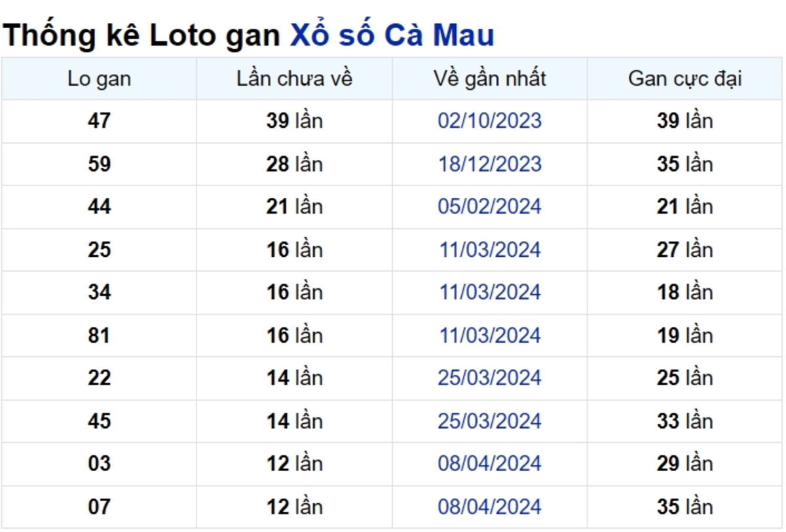Select the Lo gan column header
Viewport: 786px width, 532px height.
coord(99,79)
